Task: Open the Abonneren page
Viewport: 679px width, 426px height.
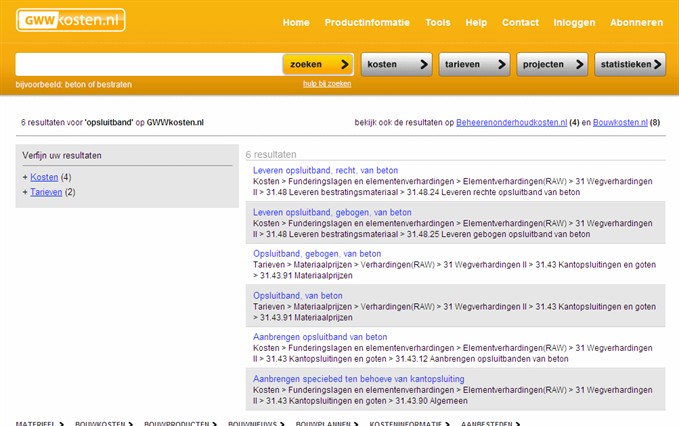Action: tap(636, 23)
